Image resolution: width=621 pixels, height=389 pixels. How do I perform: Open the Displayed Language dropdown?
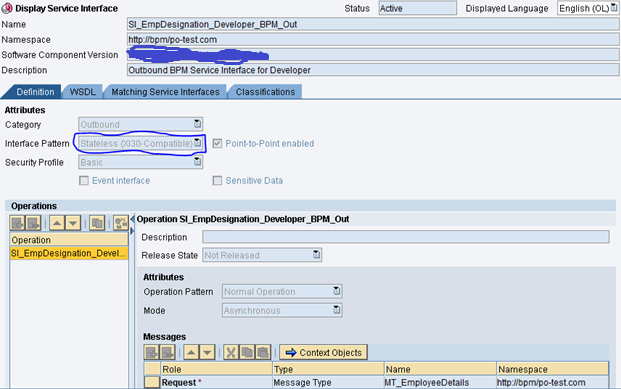613,8
